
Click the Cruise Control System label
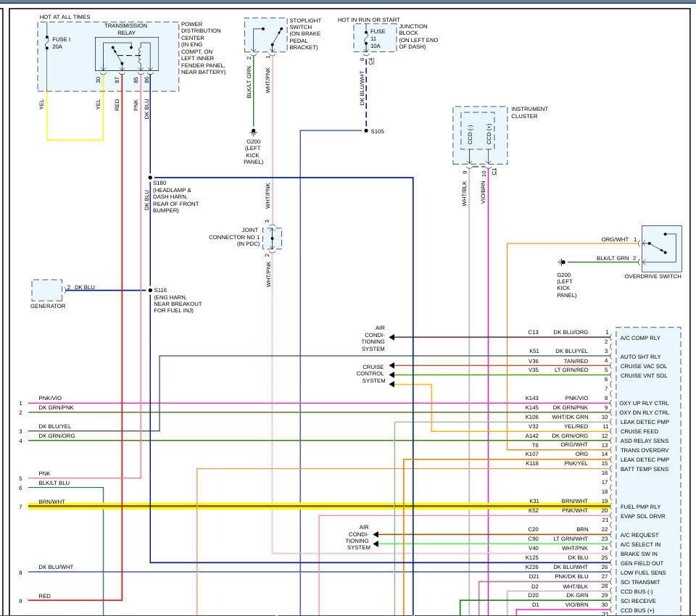[374, 373]
